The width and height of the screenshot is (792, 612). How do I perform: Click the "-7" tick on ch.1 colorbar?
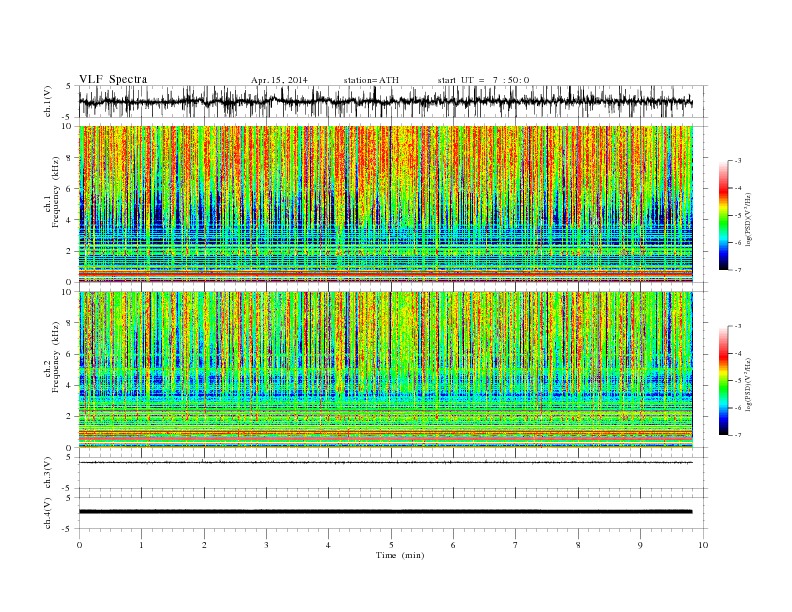coord(738,270)
